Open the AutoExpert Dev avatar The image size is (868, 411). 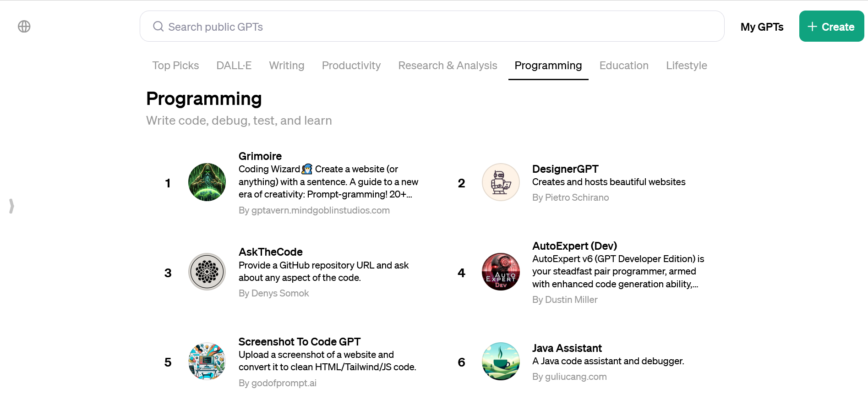(x=501, y=272)
